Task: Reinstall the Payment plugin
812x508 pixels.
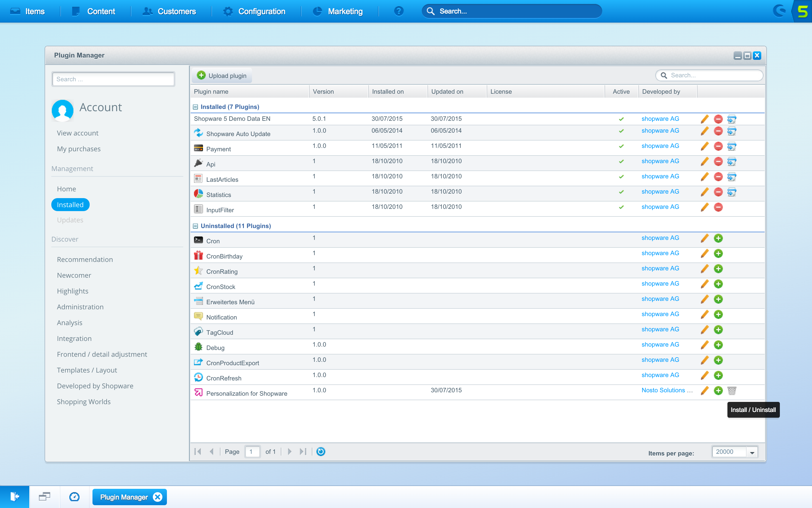Action: click(x=732, y=146)
